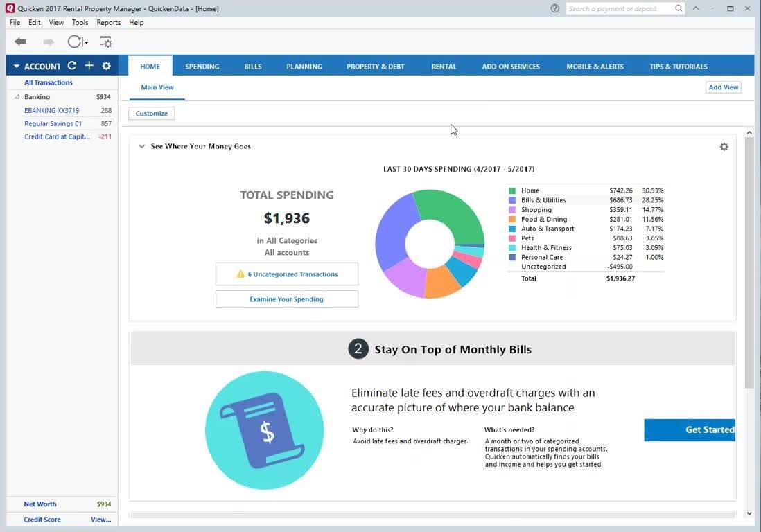
Task: Open spending widget gear options
Action: pyautogui.click(x=724, y=147)
